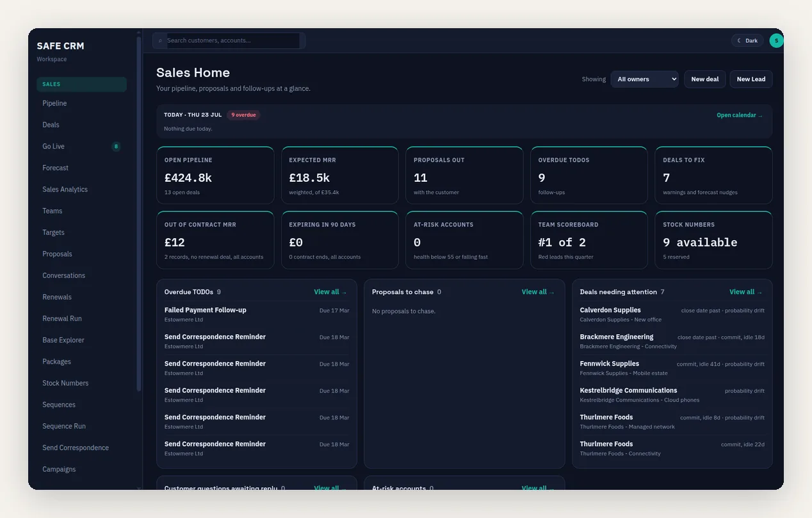Click the New deal button

[704, 79]
